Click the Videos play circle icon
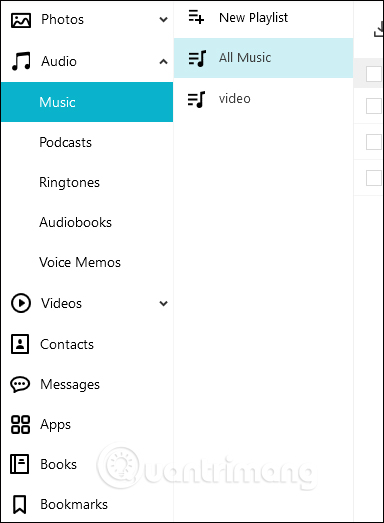This screenshot has width=384, height=523. click(21, 303)
